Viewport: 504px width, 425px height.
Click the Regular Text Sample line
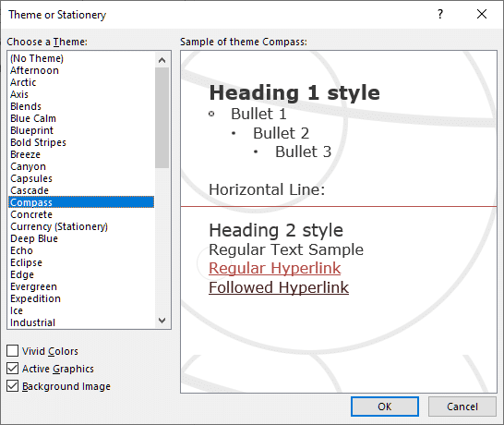click(x=286, y=249)
